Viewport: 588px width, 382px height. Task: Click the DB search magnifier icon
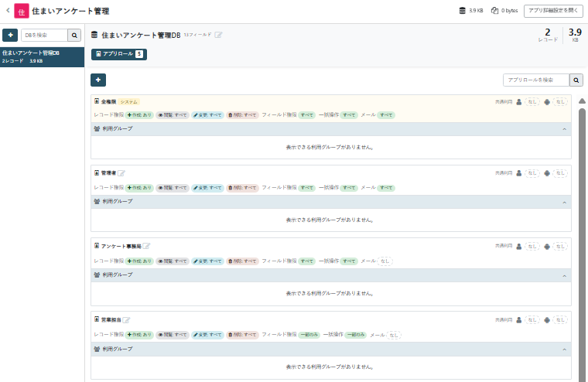pyautogui.click(x=74, y=36)
